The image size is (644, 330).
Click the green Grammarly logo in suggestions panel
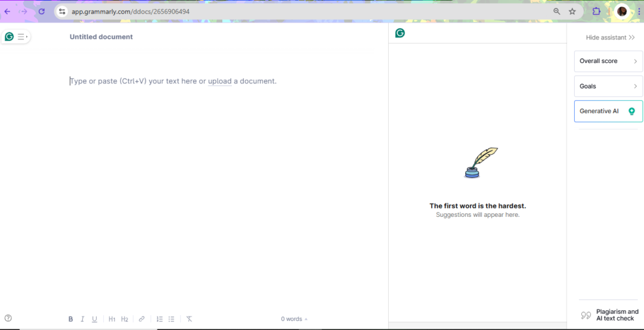[x=400, y=33]
